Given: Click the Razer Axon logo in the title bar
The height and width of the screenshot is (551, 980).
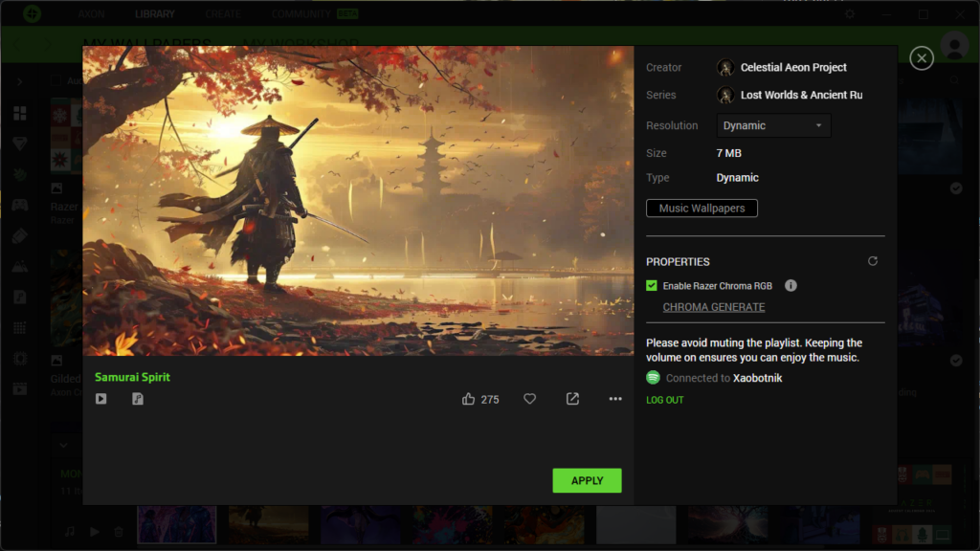Looking at the screenshot, I should click(x=32, y=13).
